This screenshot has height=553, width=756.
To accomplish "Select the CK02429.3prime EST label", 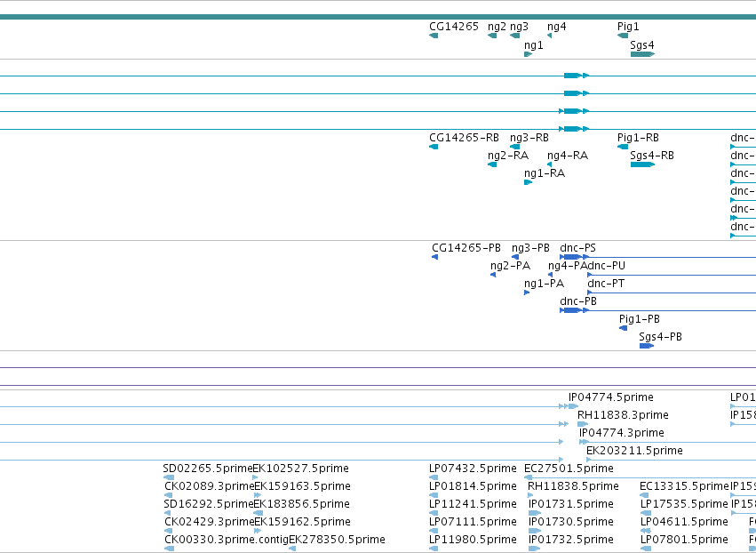I will click(210, 522).
